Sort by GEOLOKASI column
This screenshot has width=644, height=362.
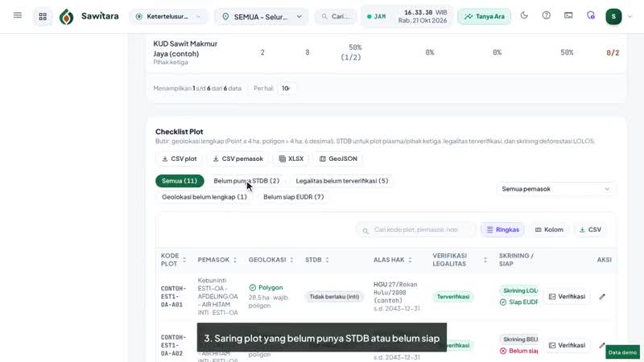pos(270,260)
